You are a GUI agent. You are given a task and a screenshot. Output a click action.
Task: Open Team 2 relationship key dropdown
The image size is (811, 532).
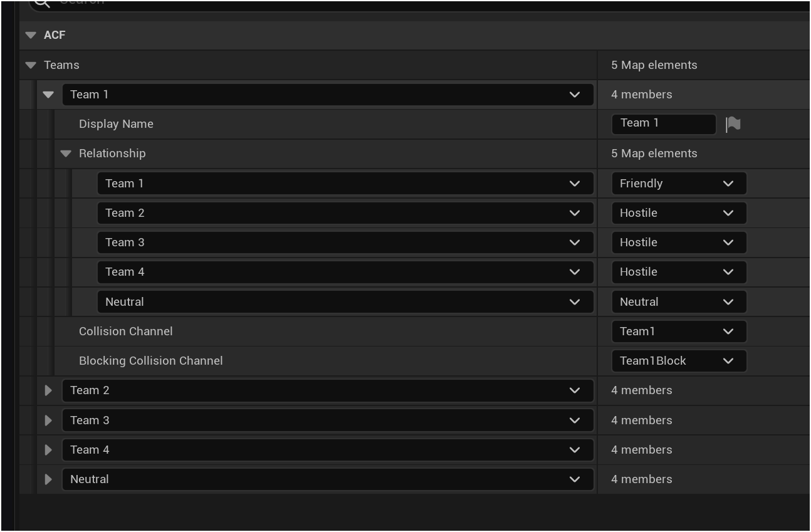coord(345,213)
